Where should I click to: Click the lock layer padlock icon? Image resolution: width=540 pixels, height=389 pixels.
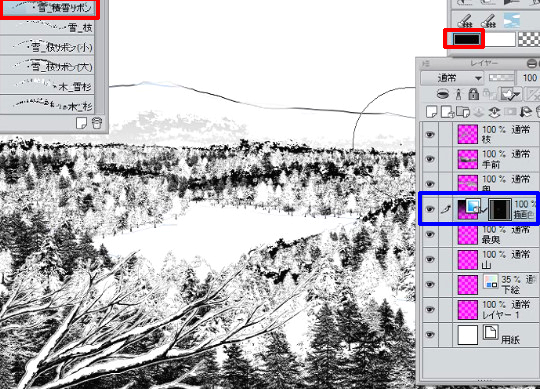click(x=474, y=94)
